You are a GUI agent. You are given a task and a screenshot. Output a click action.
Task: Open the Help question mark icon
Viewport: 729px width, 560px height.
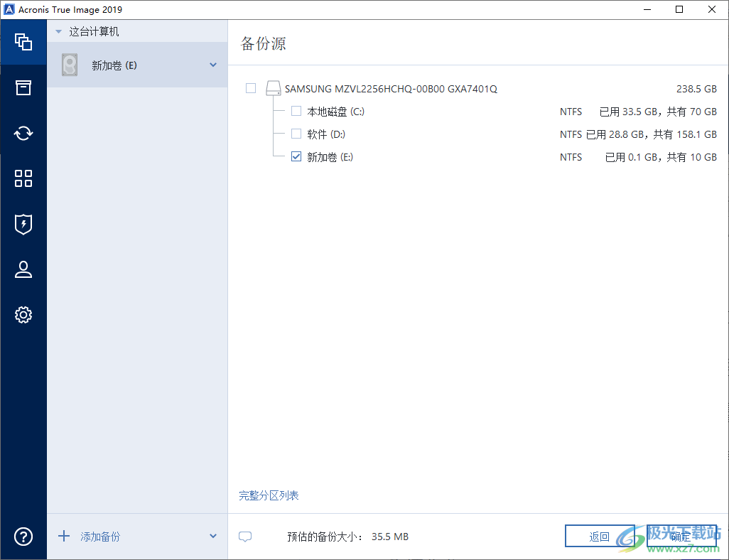coord(23,537)
